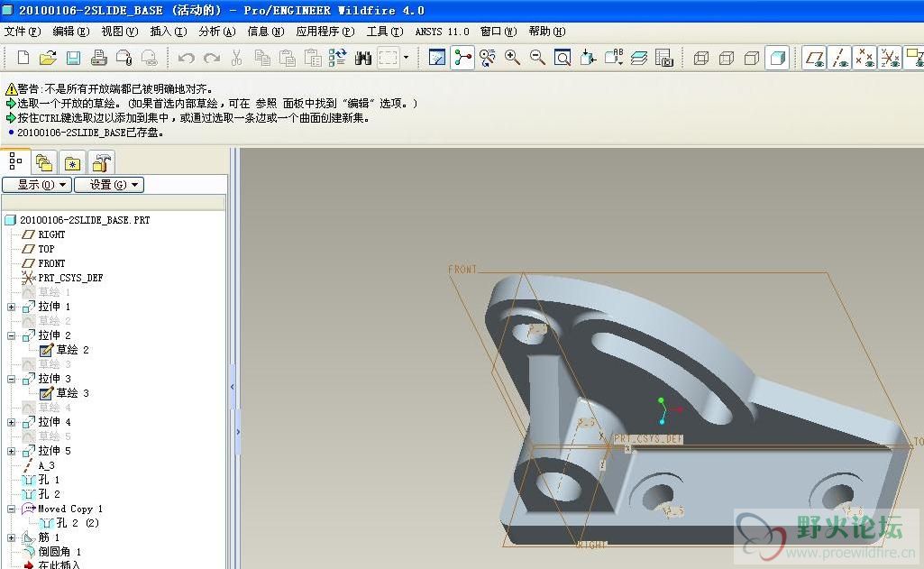The image size is (924, 569).
Task: Click the left-arrow navigator collapse handle
Action: pyautogui.click(x=233, y=387)
